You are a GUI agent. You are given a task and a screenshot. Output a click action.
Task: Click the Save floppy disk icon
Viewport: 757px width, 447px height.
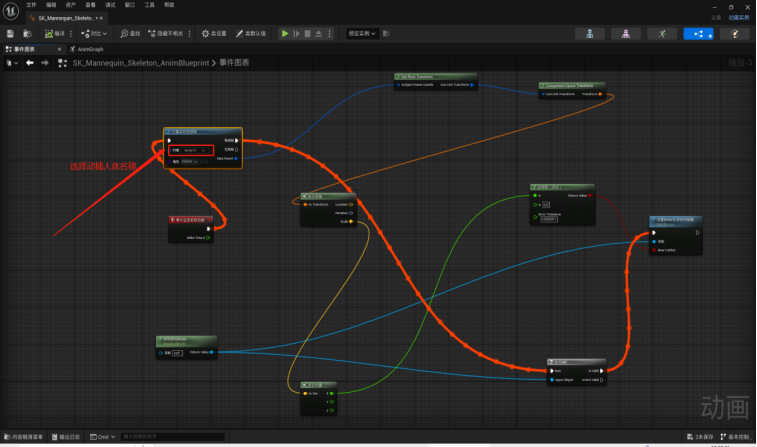(10, 33)
